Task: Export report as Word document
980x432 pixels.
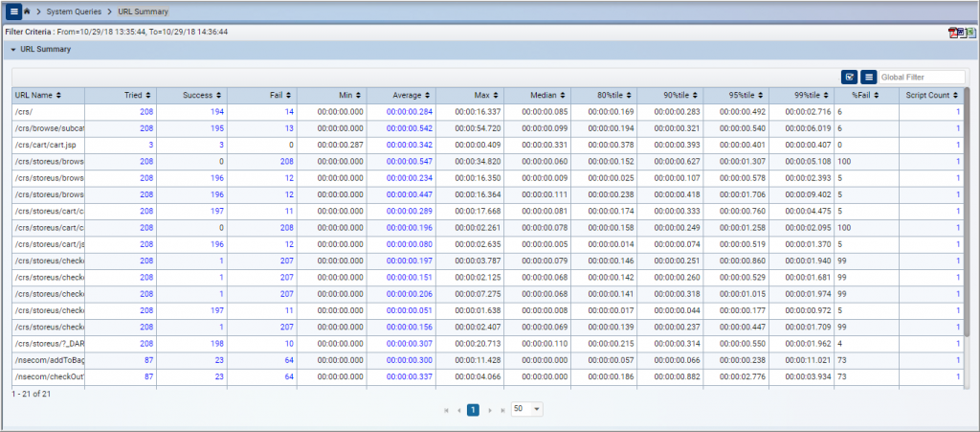Action: pos(963,34)
